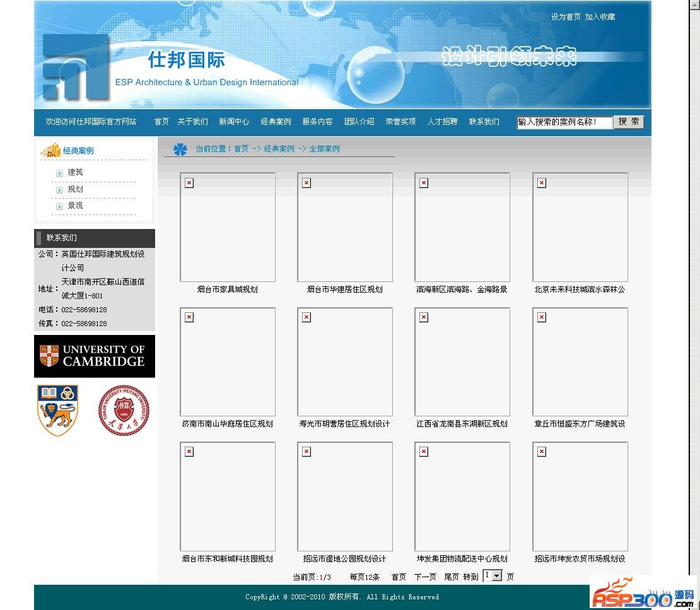This screenshot has height=610, width=700.
Task: Open thumbnail above 招远市坤发农贸市场规划设
Action: tap(580, 496)
